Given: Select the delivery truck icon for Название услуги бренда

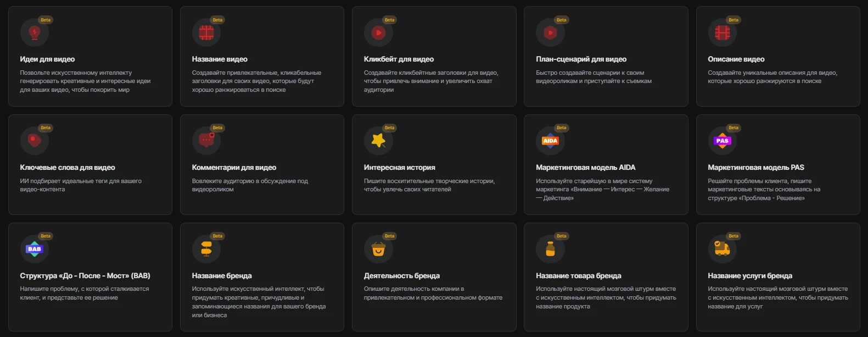Looking at the screenshot, I should tap(722, 249).
